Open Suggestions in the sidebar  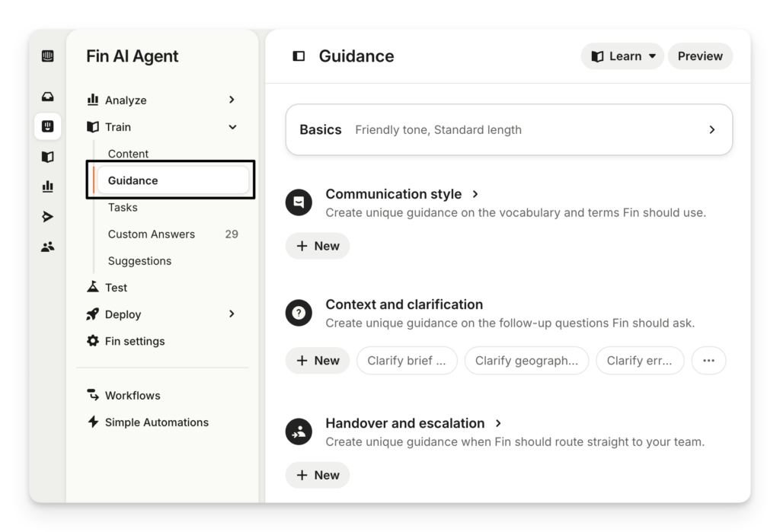[x=140, y=261]
